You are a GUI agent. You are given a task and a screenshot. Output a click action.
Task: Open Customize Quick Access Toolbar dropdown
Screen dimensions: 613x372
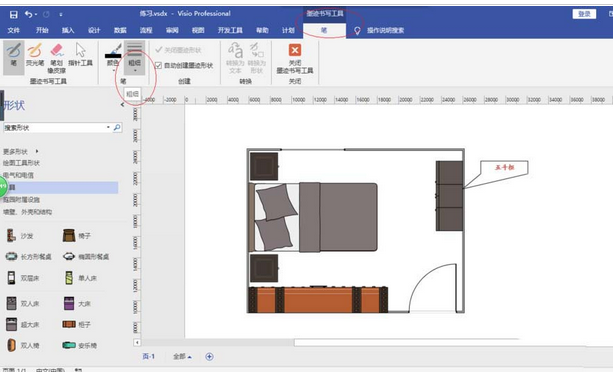[61, 14]
